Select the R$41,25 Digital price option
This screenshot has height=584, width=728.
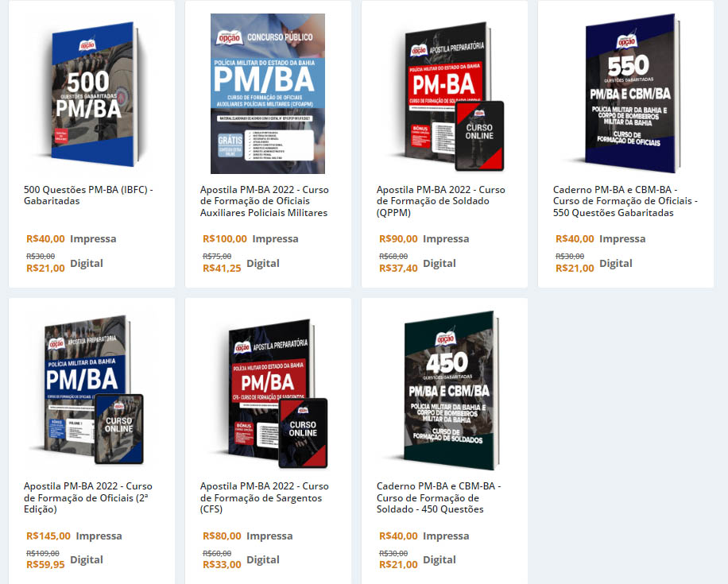(x=241, y=263)
